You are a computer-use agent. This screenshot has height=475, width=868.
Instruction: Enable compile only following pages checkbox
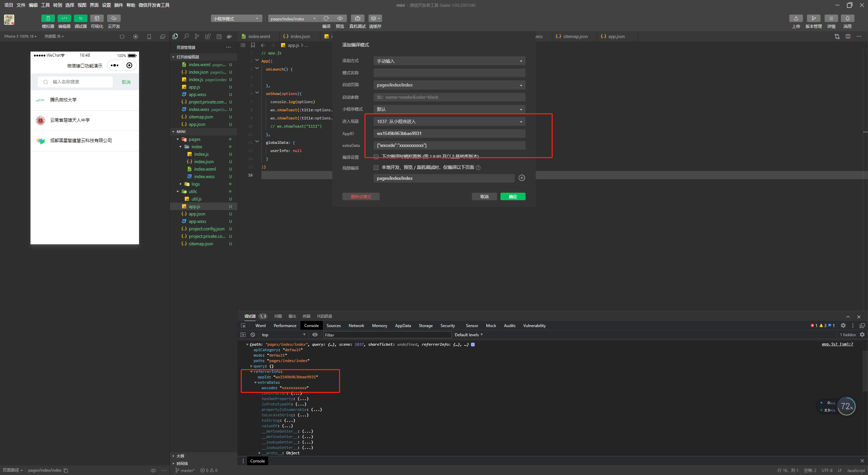[x=376, y=168]
